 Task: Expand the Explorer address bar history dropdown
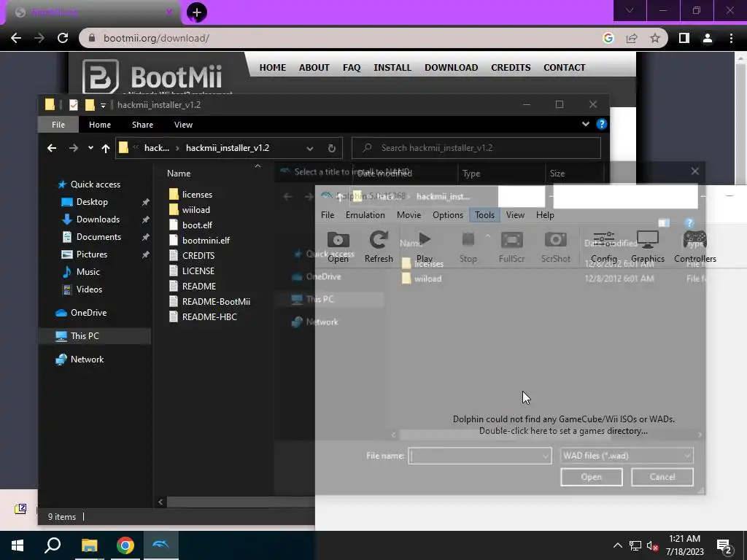pos(309,149)
